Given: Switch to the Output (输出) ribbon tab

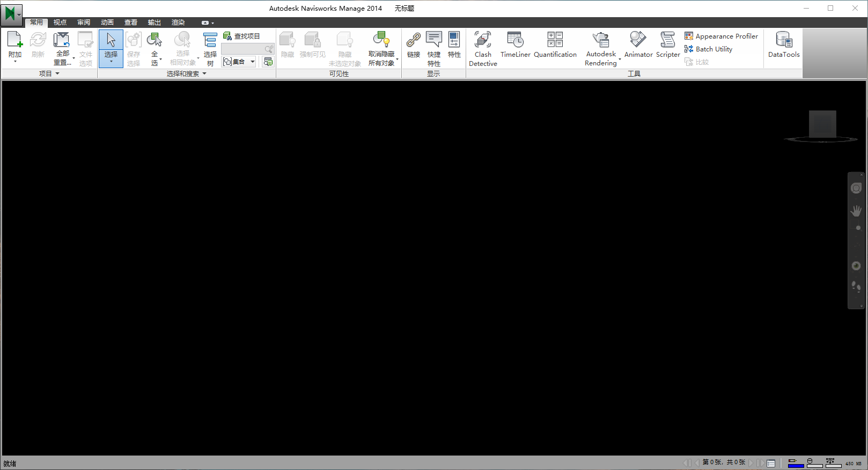Looking at the screenshot, I should [155, 23].
